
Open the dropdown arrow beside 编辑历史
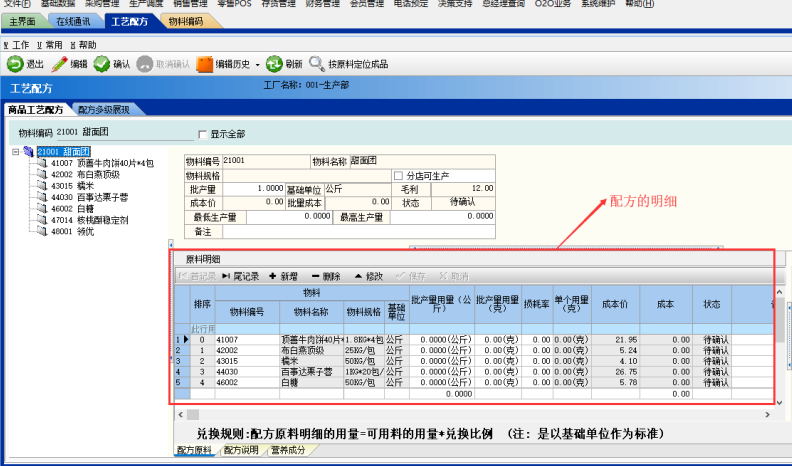tap(258, 65)
